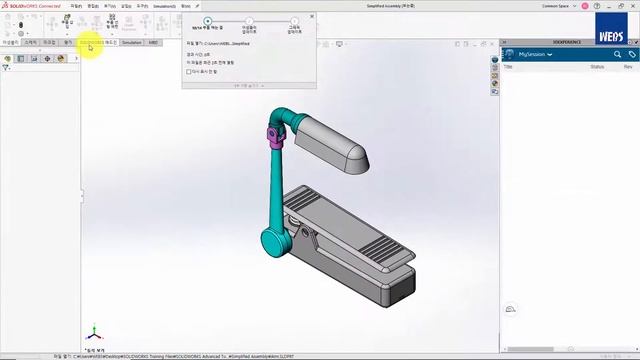The height and width of the screenshot is (360, 640).
Task: Switch to the MBD tab
Action: [153, 42]
